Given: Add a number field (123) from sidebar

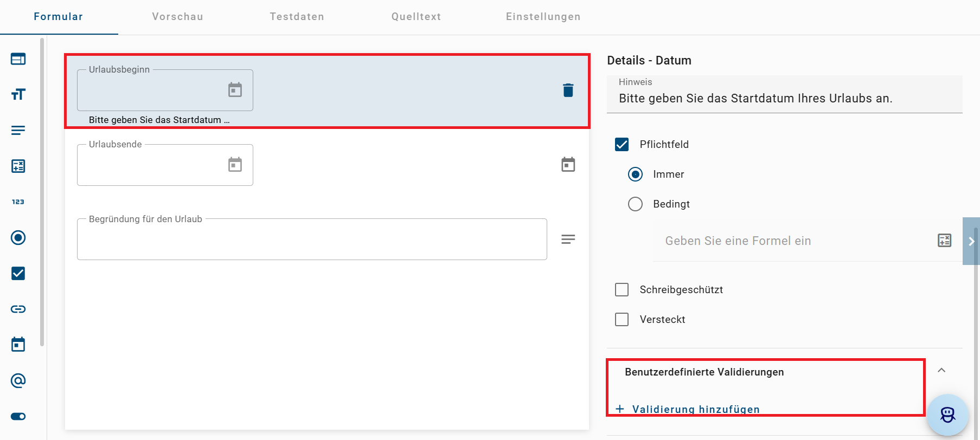Looking at the screenshot, I should (x=18, y=202).
